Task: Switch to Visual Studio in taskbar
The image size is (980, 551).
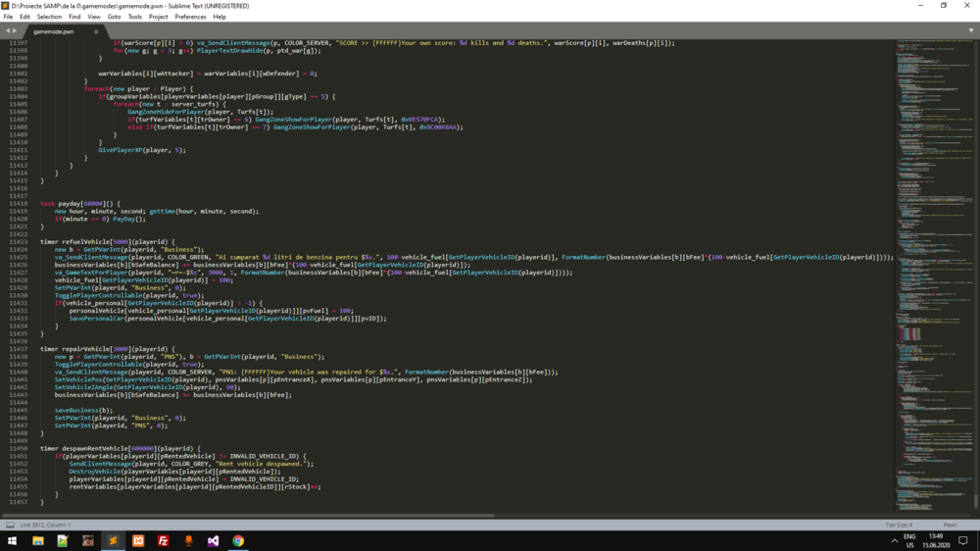Action: tap(213, 541)
